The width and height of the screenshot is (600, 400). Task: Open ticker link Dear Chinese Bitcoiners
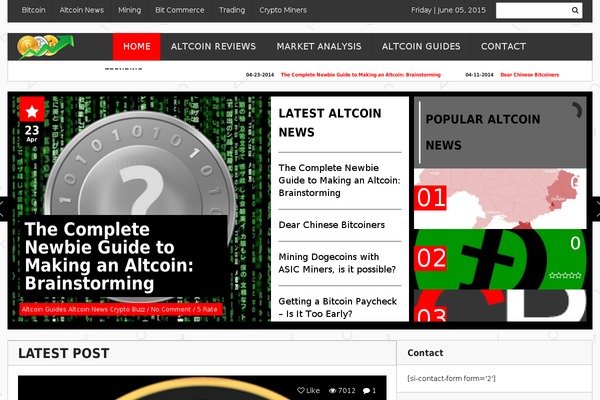point(530,75)
